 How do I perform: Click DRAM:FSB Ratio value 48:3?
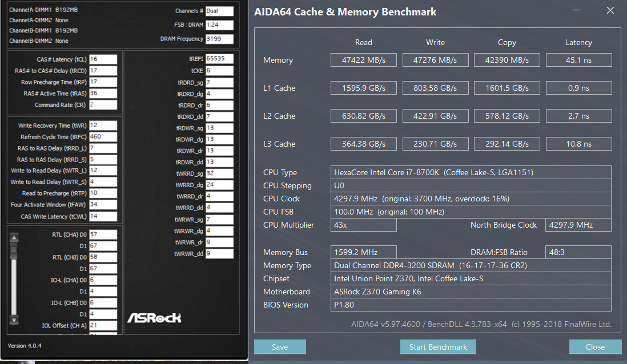click(578, 252)
